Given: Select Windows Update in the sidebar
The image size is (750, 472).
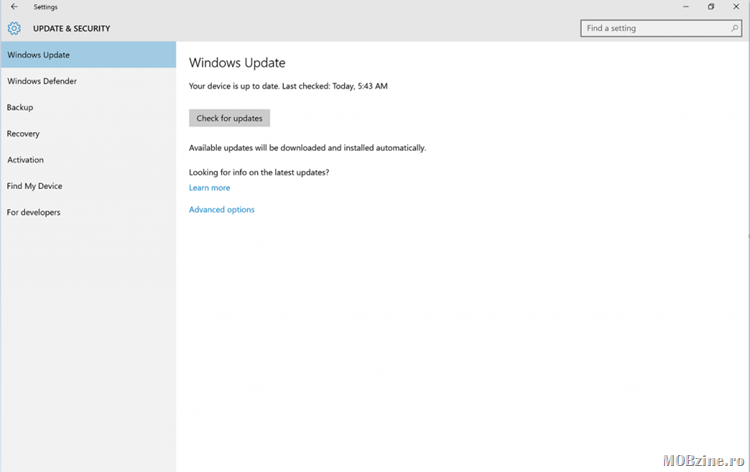Looking at the screenshot, I should (88, 55).
